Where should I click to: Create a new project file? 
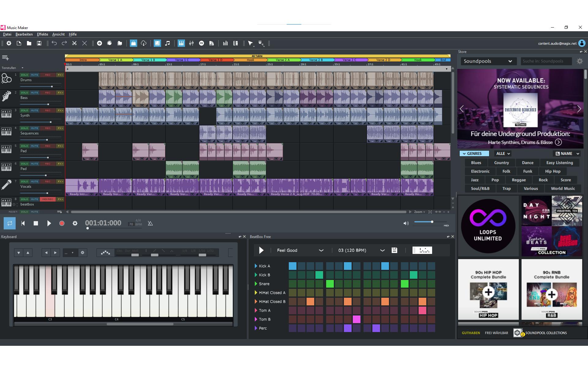coord(19,43)
